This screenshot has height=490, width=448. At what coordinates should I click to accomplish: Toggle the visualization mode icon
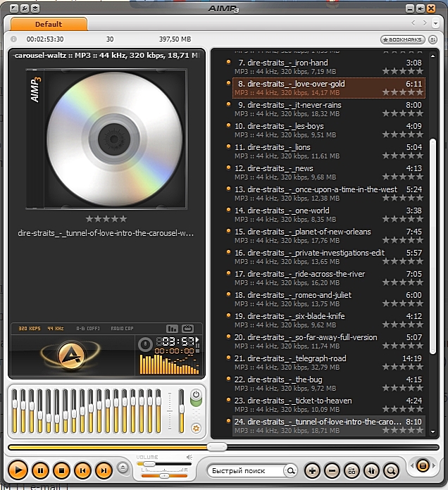point(173,329)
